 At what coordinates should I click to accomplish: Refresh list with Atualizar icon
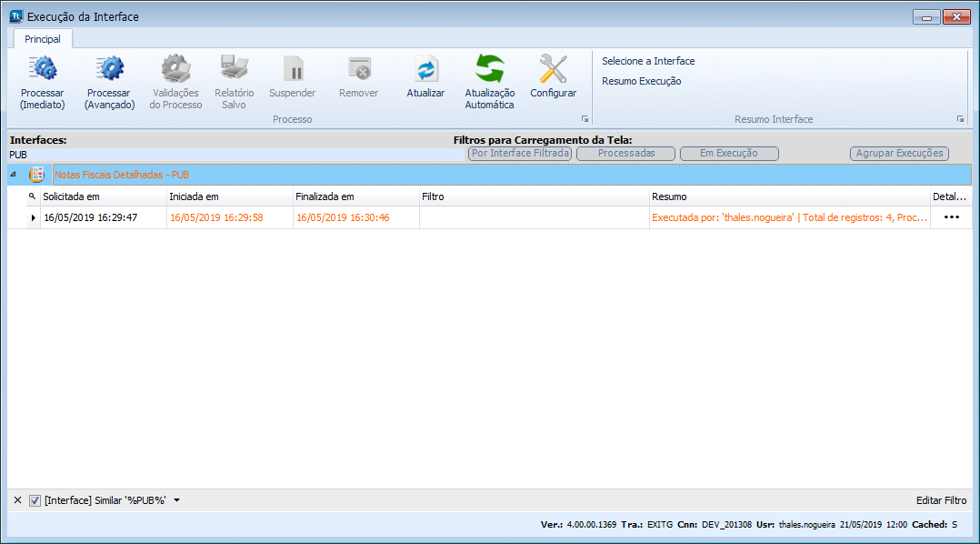coord(425,69)
